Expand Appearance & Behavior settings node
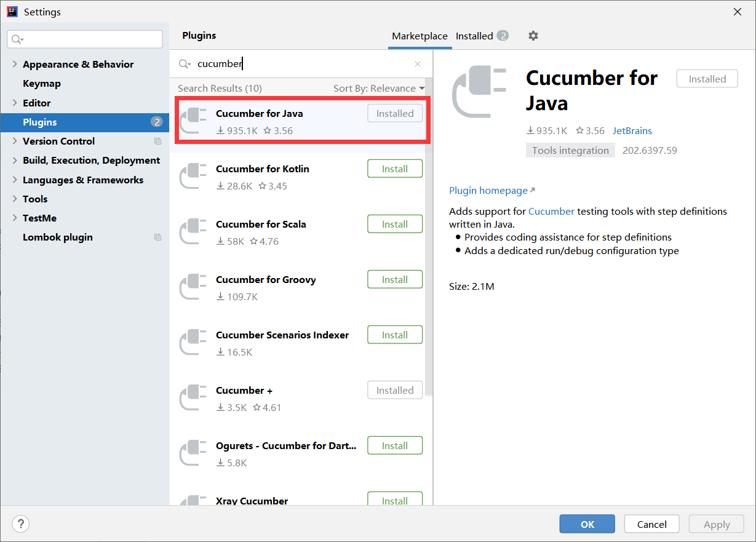The width and height of the screenshot is (756, 542). pyautogui.click(x=15, y=64)
